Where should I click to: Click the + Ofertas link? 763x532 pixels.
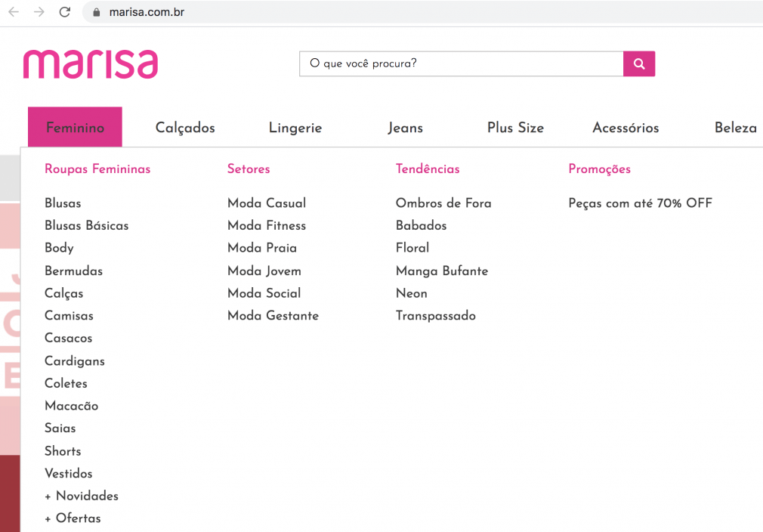click(73, 518)
